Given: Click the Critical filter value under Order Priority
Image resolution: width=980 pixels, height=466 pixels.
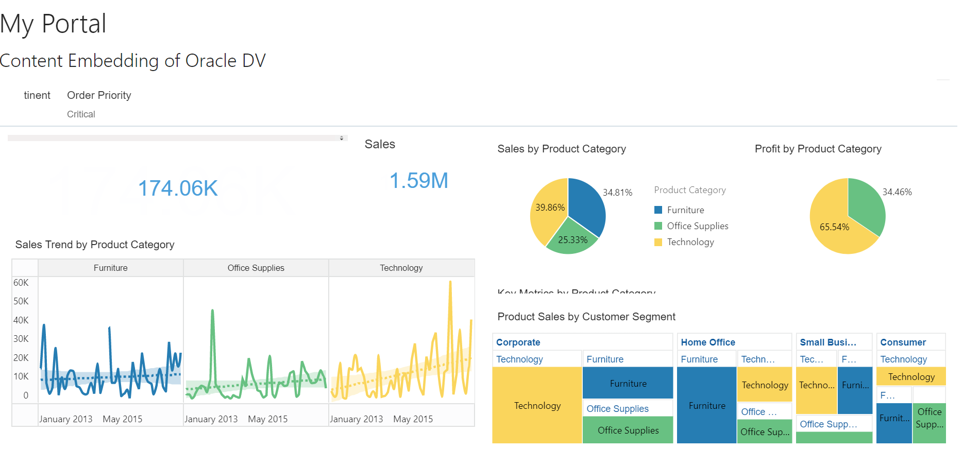Looking at the screenshot, I should coord(81,114).
